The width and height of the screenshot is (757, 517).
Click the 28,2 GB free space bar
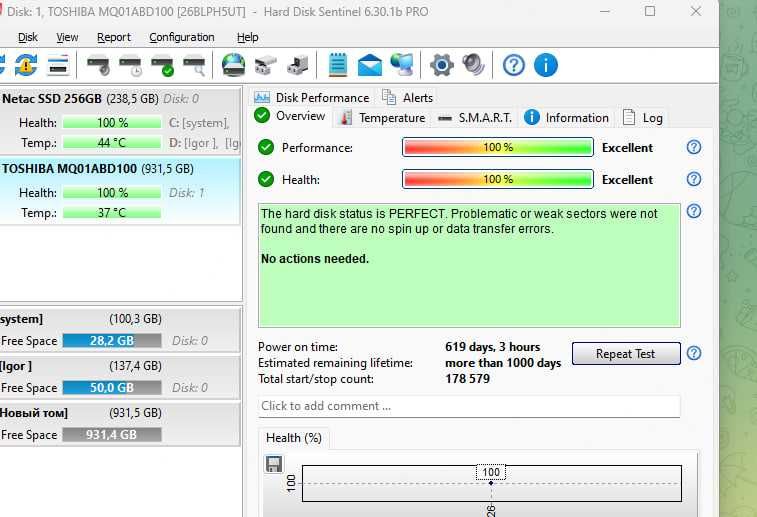click(112, 341)
